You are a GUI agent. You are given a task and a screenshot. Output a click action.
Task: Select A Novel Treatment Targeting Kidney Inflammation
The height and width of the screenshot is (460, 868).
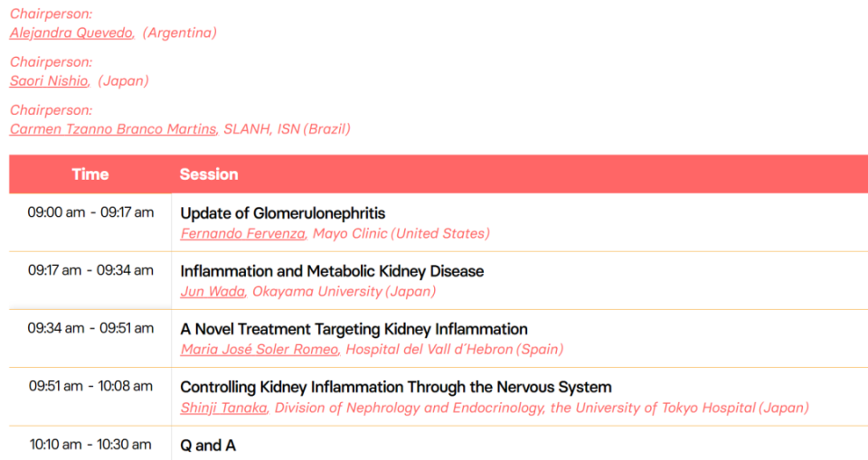354,329
